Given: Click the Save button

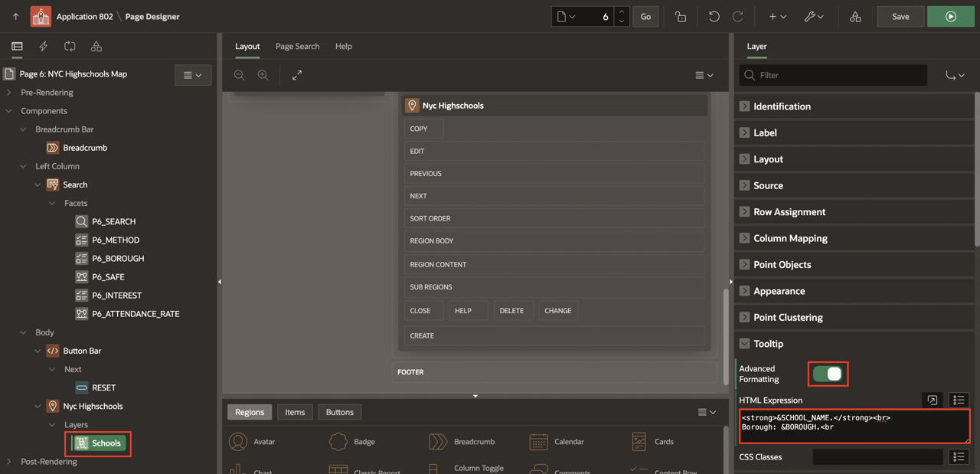Looking at the screenshot, I should 900,16.
